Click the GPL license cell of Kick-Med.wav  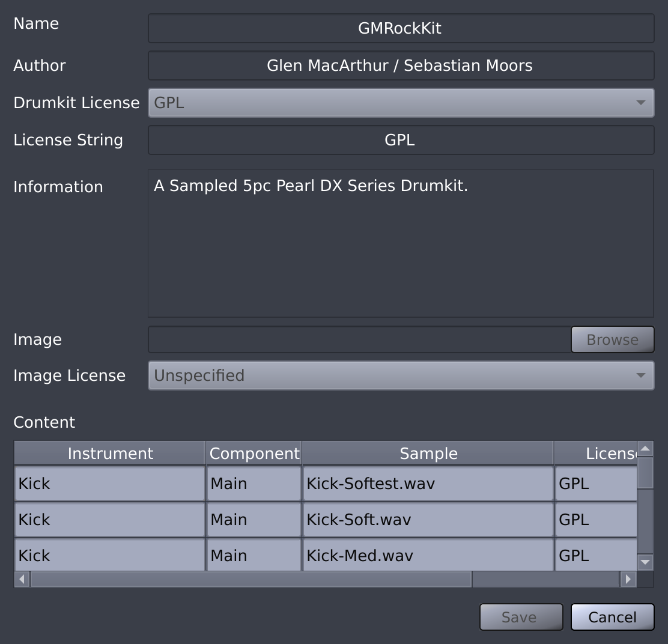pos(595,556)
